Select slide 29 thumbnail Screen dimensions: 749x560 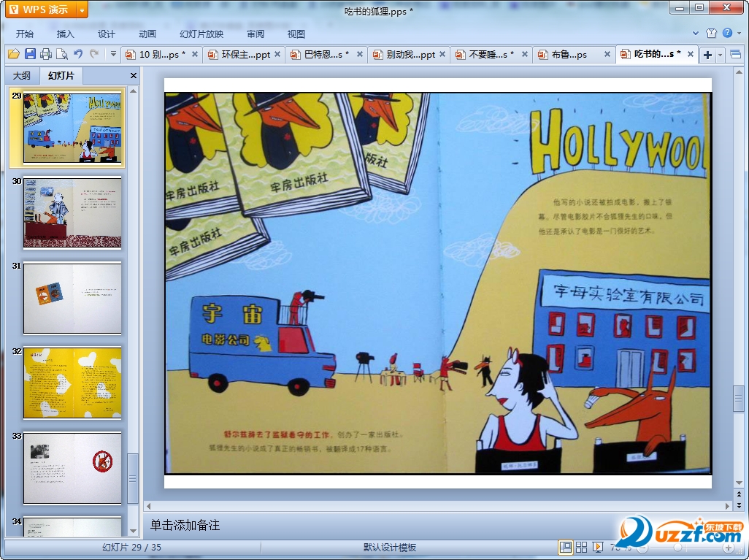(72, 128)
